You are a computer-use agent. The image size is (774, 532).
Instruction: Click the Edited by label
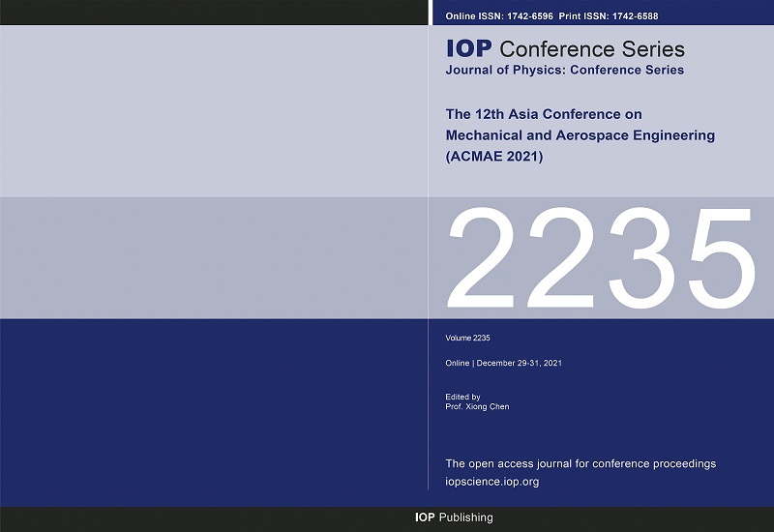(462, 397)
